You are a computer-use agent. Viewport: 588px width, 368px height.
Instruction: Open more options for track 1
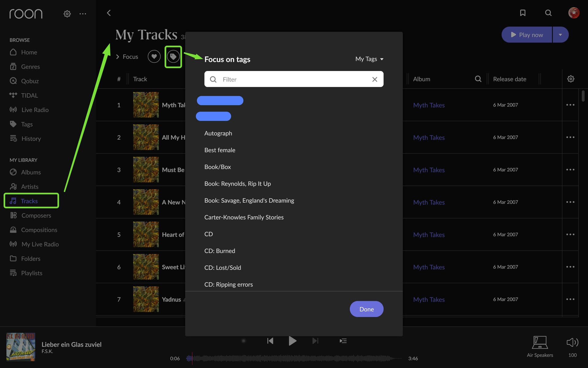click(x=570, y=105)
